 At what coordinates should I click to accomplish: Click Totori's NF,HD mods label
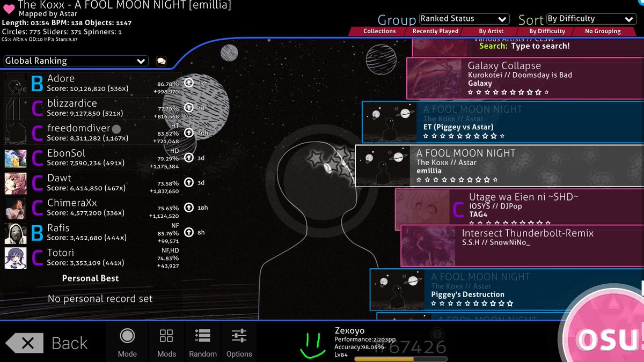point(170,250)
